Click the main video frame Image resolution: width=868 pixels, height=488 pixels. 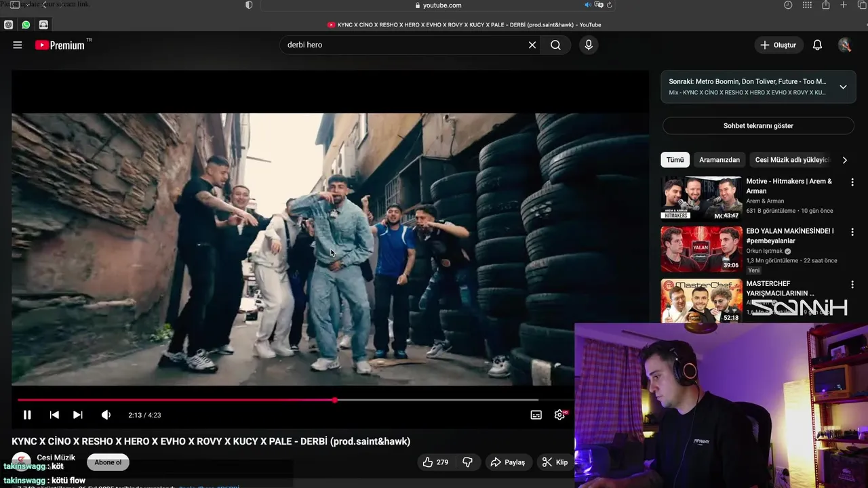[x=330, y=249]
